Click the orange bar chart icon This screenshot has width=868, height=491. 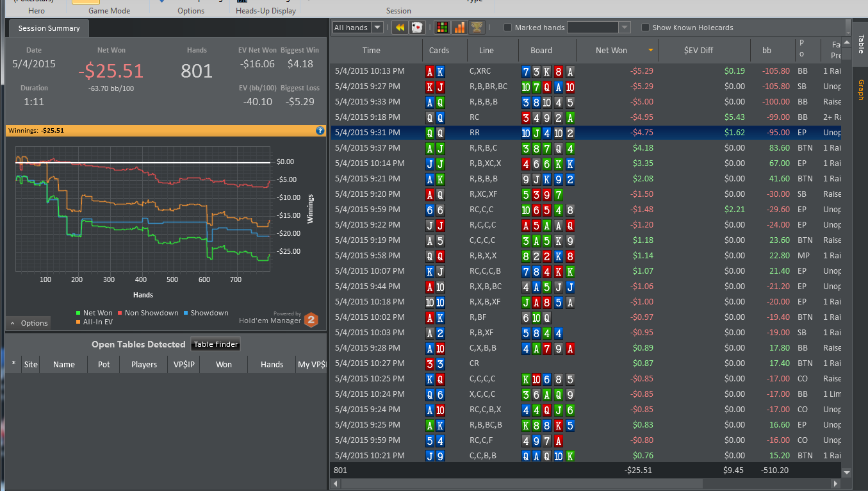(x=459, y=28)
